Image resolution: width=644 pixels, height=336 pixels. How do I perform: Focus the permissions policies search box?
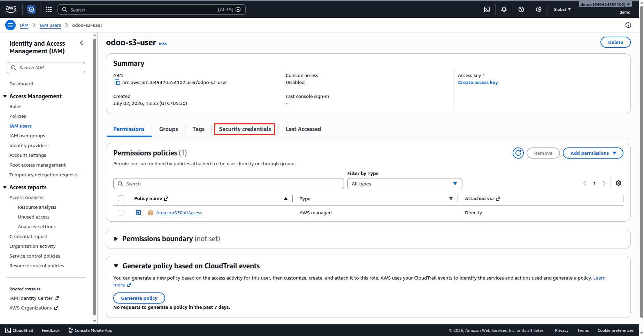point(228,184)
